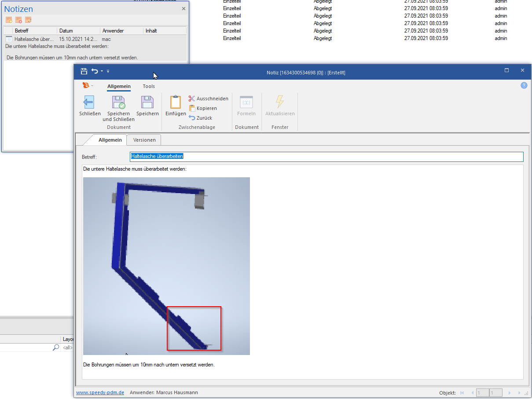Paste with the Einfügen clipboard icon
The image size is (532, 399).
[176, 102]
